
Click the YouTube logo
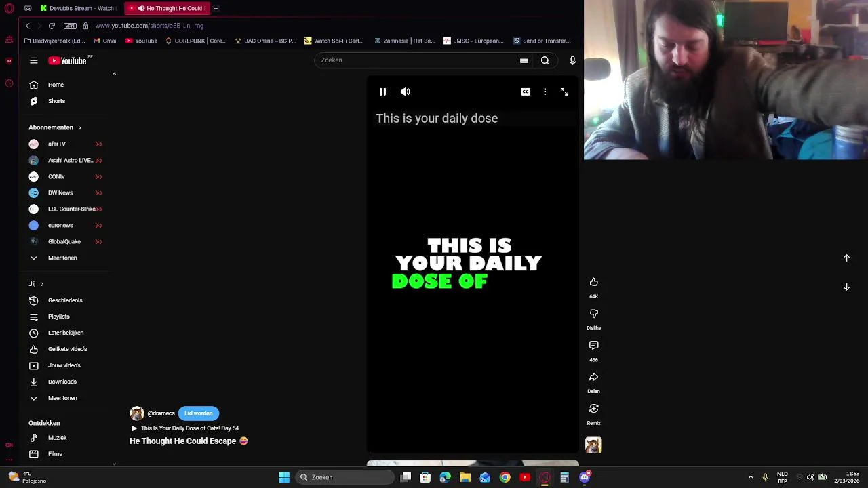[68, 60]
